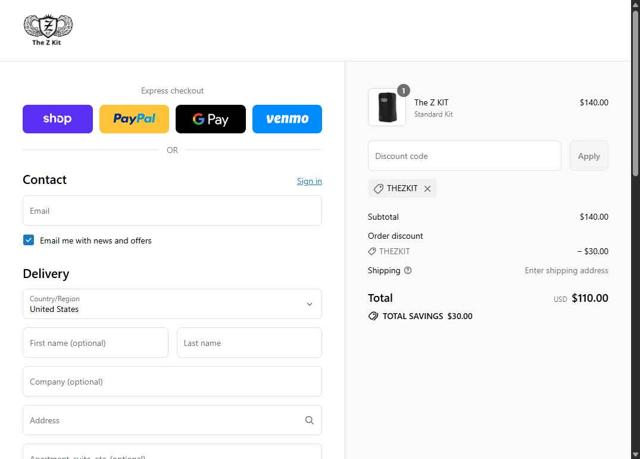Click the Discount code field
The width and height of the screenshot is (640, 459).
(x=464, y=156)
